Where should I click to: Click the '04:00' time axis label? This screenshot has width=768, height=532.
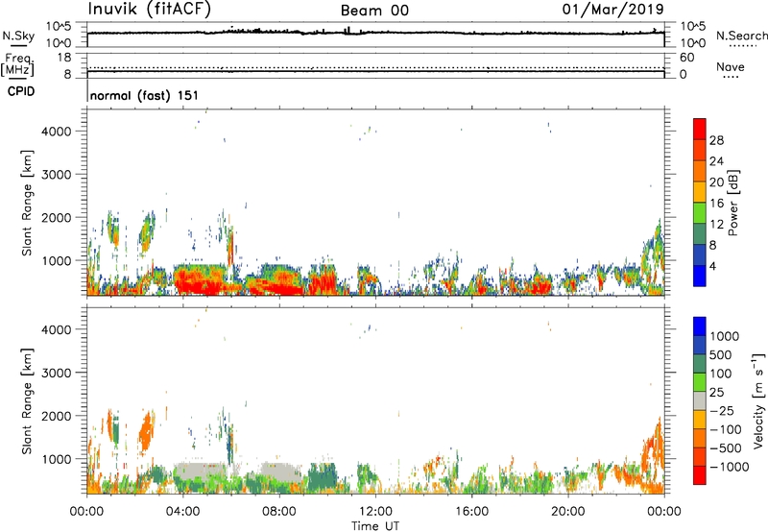click(x=182, y=512)
